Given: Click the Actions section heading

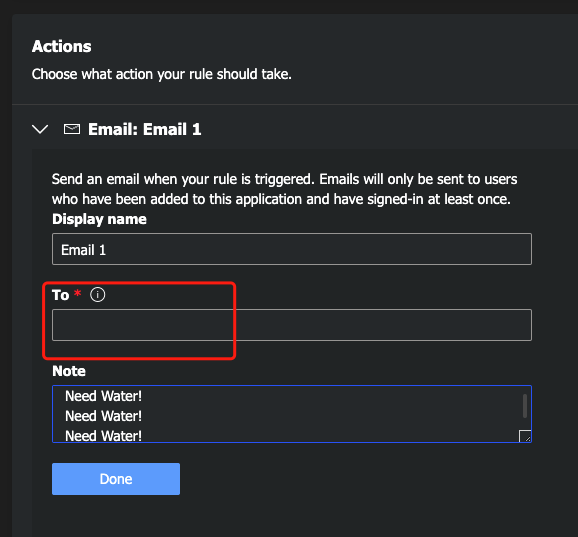Looking at the screenshot, I should coord(62,46).
